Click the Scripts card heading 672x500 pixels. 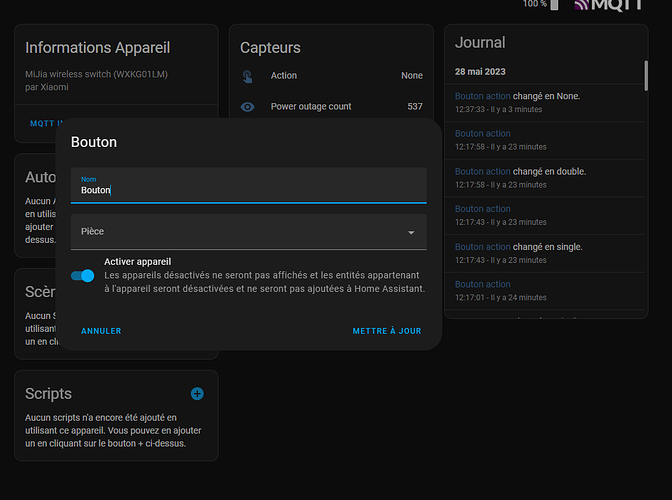click(x=48, y=393)
